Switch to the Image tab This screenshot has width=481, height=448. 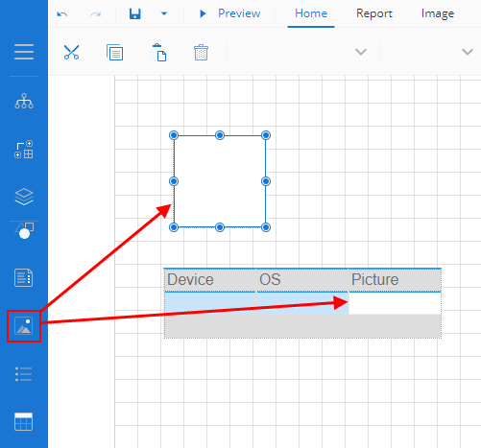click(x=438, y=13)
